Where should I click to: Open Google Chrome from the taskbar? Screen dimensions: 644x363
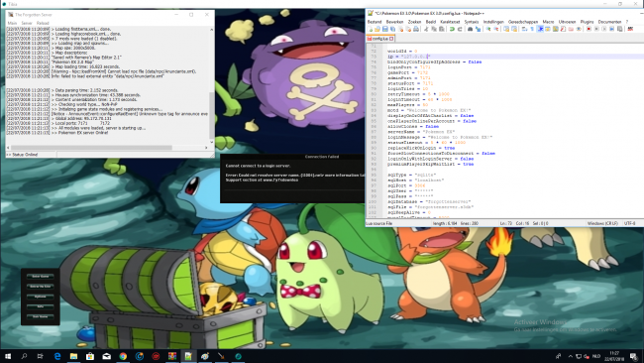(123, 356)
